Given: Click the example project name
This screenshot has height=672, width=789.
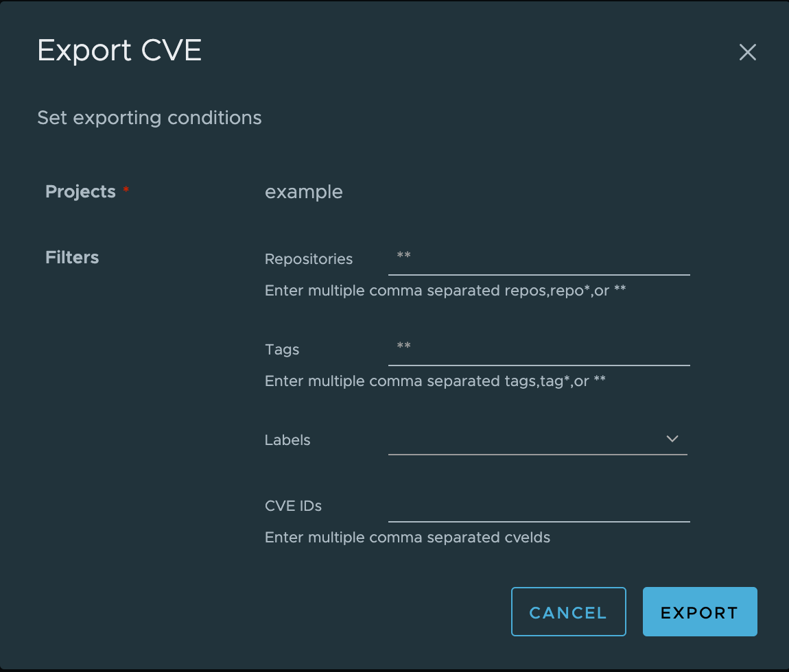Looking at the screenshot, I should coord(304,191).
